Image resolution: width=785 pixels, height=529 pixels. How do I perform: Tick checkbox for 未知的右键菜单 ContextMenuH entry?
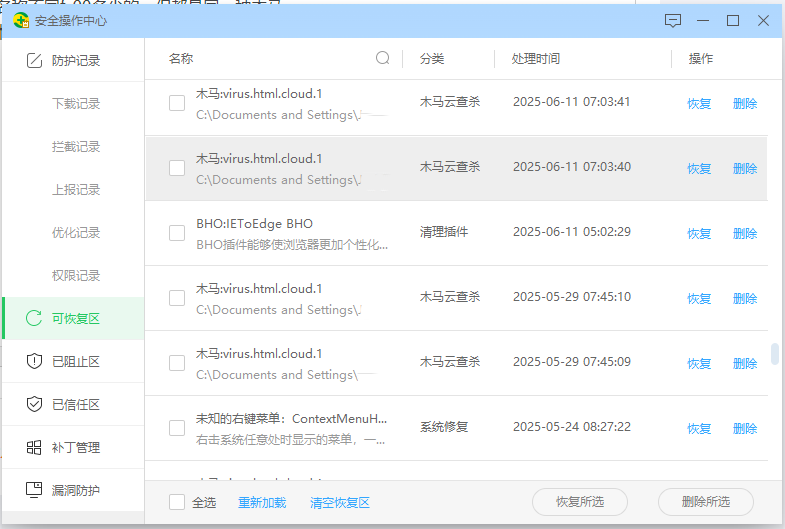coord(177,428)
